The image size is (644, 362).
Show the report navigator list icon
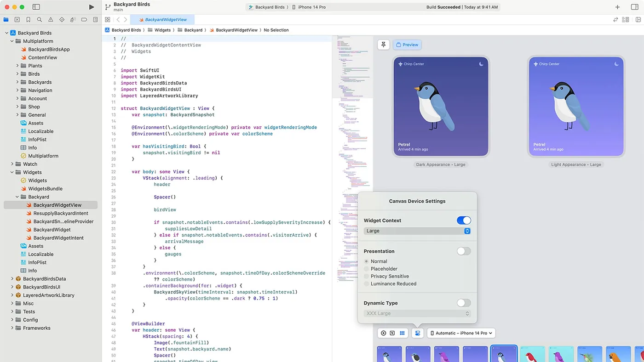pyautogui.click(x=95, y=19)
